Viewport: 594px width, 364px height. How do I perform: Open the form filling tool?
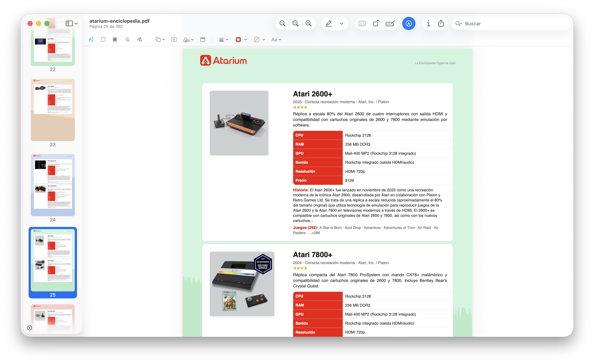pyautogui.click(x=390, y=23)
